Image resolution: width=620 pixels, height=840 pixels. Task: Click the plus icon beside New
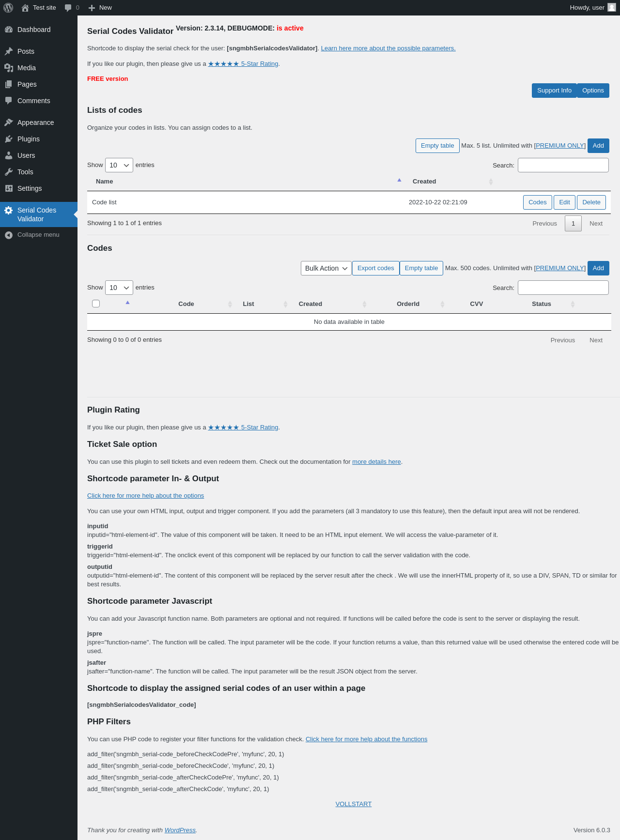pos(92,8)
